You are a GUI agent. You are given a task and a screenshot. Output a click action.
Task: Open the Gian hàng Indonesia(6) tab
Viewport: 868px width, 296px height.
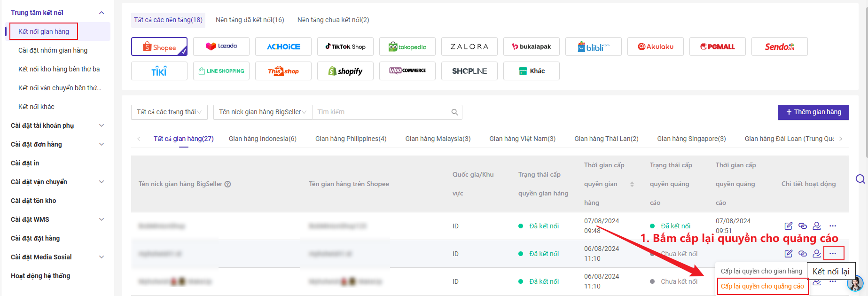263,139
